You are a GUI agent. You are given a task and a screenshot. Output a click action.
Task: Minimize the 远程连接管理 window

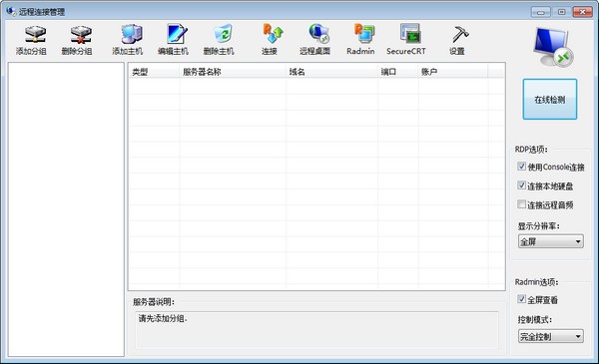(540, 12)
